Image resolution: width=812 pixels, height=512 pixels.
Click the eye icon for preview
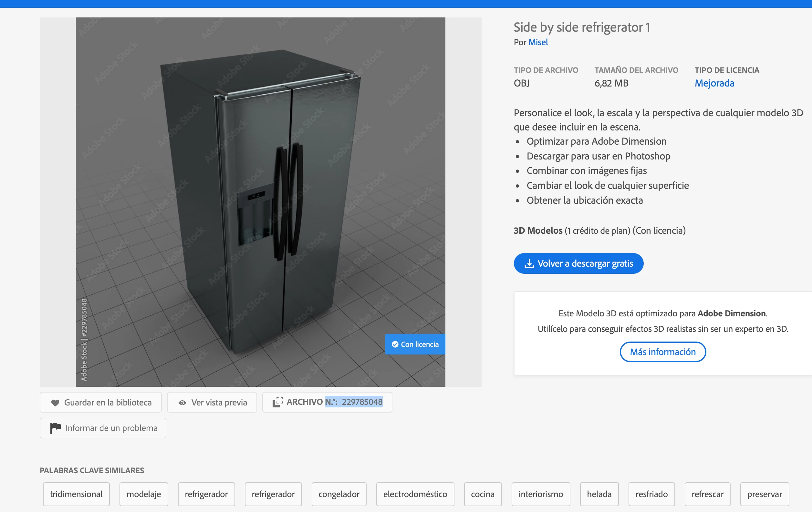point(182,403)
